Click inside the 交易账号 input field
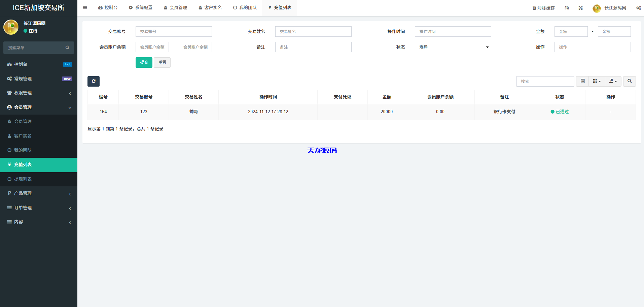This screenshot has height=307, width=644. (173, 31)
